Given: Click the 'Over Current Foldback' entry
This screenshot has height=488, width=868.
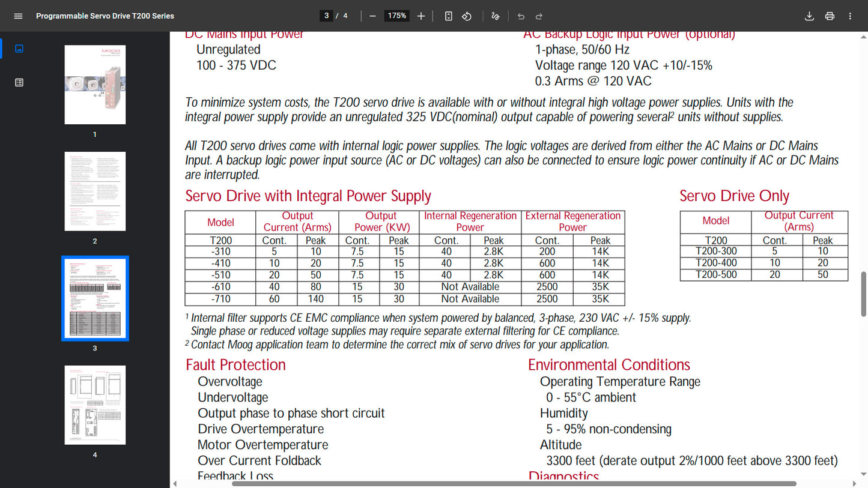Looking at the screenshot, I should [259, 460].
